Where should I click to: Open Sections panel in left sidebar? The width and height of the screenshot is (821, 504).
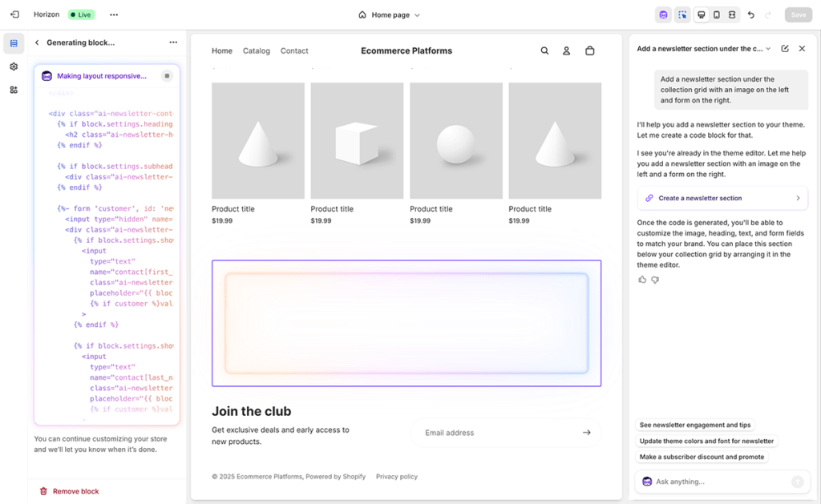tap(14, 43)
